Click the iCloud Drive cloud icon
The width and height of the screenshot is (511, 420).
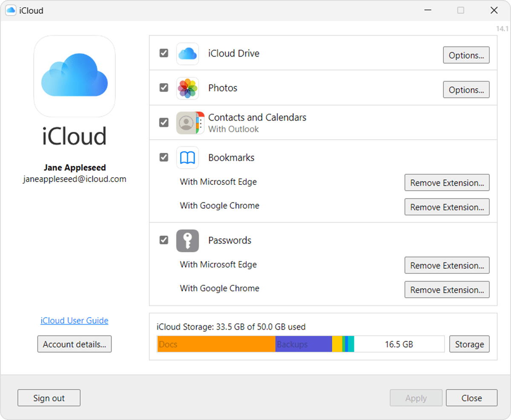(187, 53)
